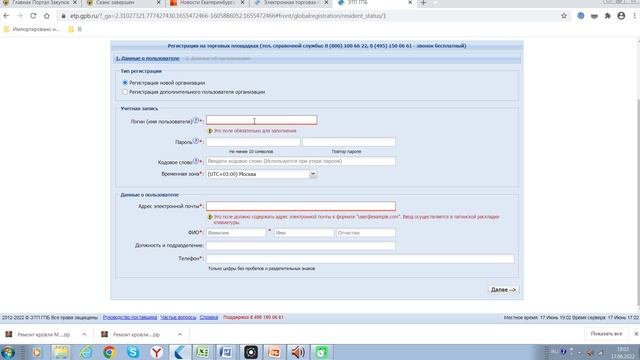
Task: Show help for the Кодовое слово field
Action: click(196, 161)
